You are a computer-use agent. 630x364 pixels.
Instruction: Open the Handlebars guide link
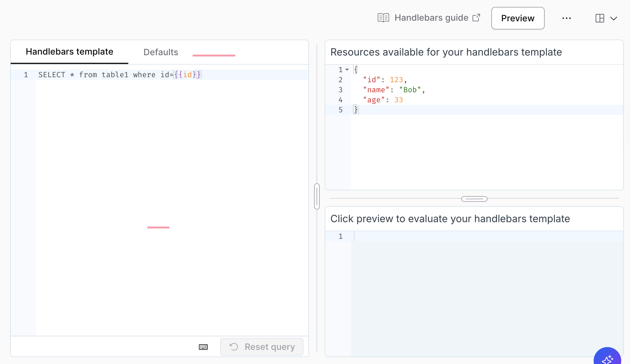point(429,18)
